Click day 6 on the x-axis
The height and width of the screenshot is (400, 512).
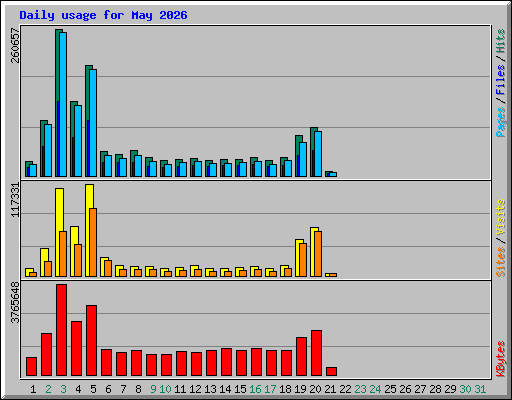tap(108, 389)
